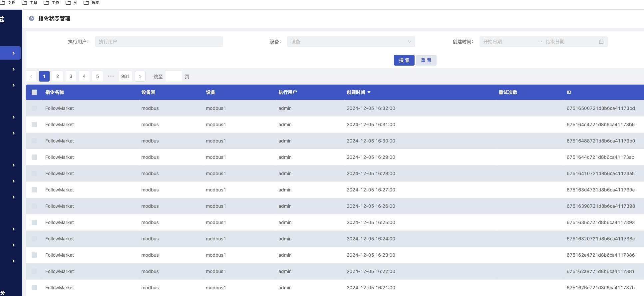The width and height of the screenshot is (644, 296).
Task: Check the row created at 16:22:00
Action: pos(34,271)
